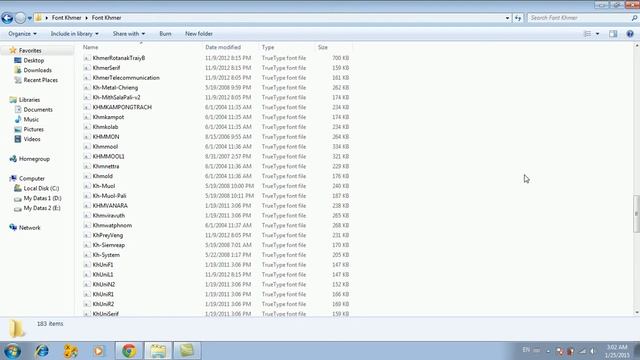Click the Forward navigation arrow button

pos(20,18)
